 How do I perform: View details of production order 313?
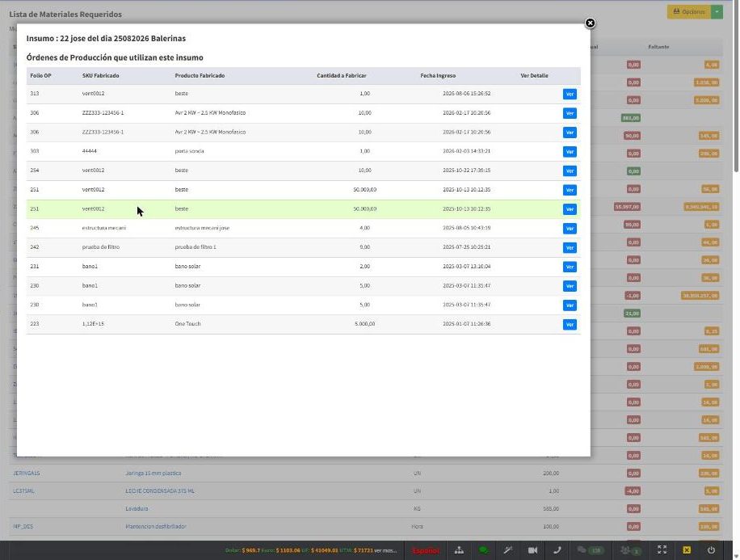coord(570,94)
